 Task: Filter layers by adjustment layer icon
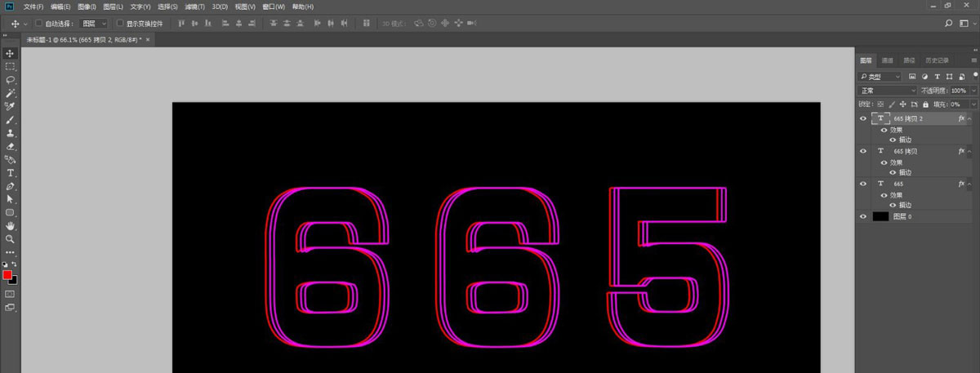pyautogui.click(x=924, y=76)
